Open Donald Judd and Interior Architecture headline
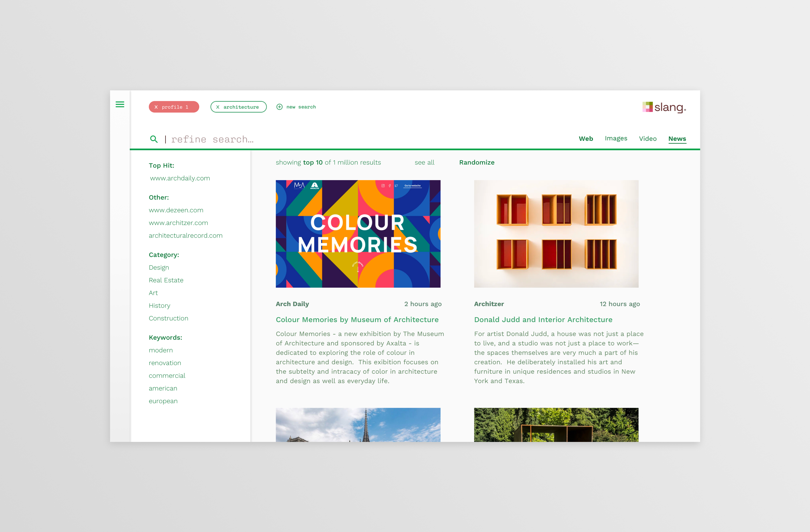Image resolution: width=810 pixels, height=532 pixels. 543,320
